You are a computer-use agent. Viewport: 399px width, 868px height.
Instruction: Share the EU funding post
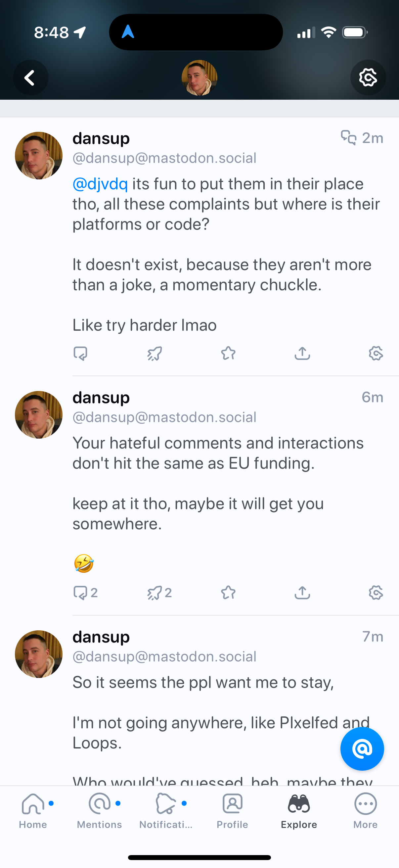[302, 593]
